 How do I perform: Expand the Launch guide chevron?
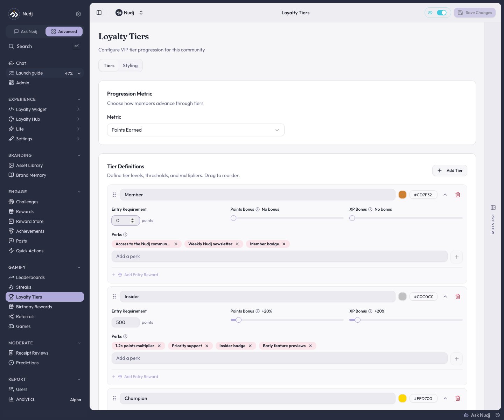pyautogui.click(x=79, y=73)
